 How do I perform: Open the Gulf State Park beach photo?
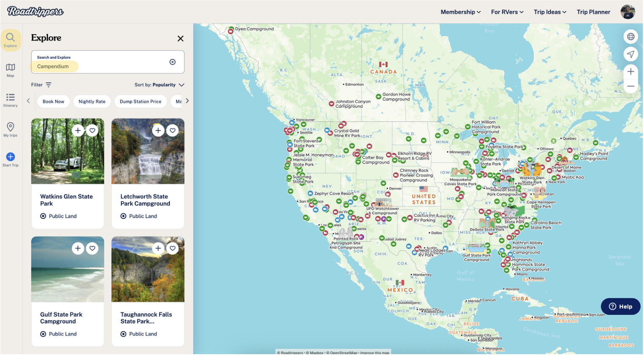point(68,269)
